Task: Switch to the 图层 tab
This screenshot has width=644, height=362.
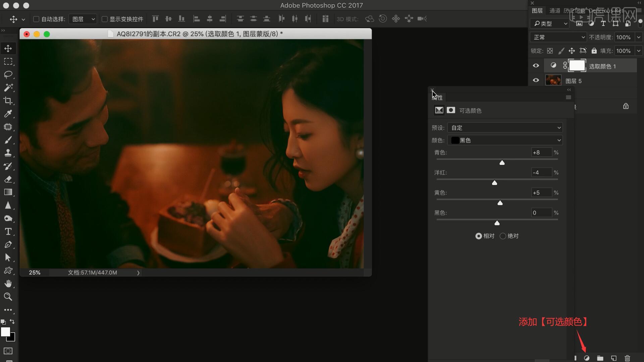Action: (x=537, y=11)
